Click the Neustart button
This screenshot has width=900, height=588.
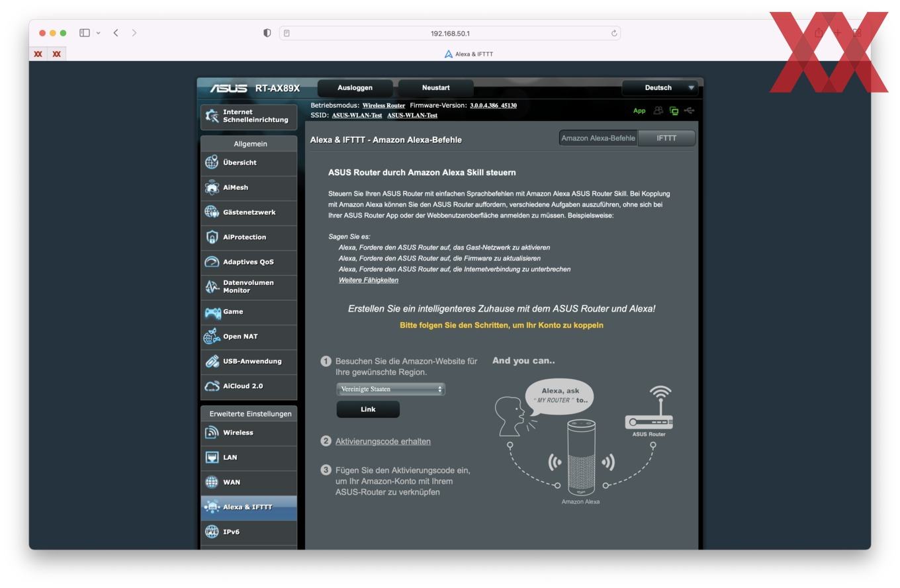(436, 88)
